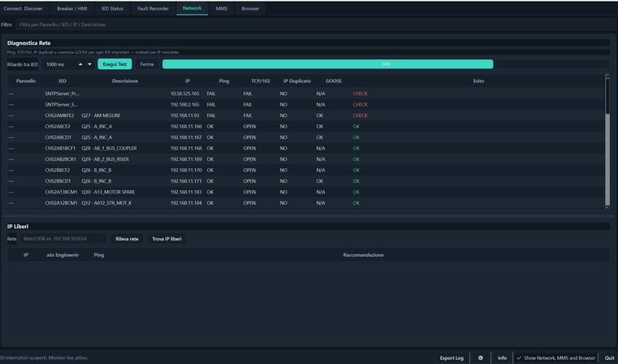
Task: Toggle Show Network, MMS and Browser checkbox
Action: (x=556, y=357)
